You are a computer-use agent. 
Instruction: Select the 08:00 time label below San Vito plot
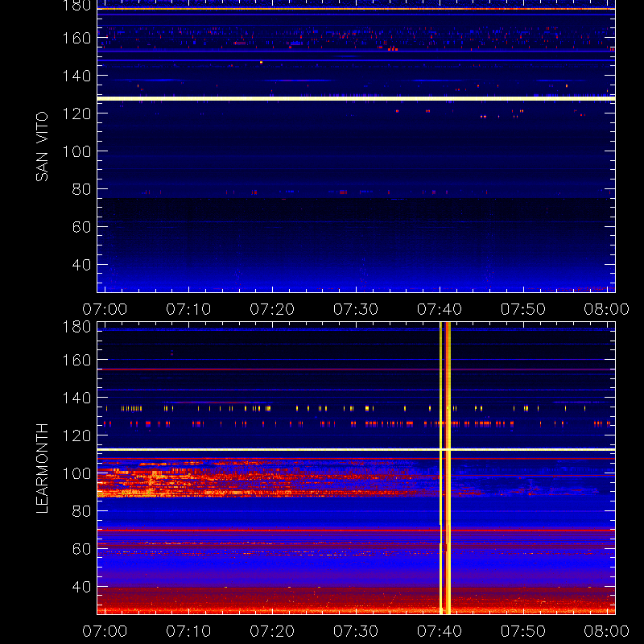pyautogui.click(x=607, y=309)
